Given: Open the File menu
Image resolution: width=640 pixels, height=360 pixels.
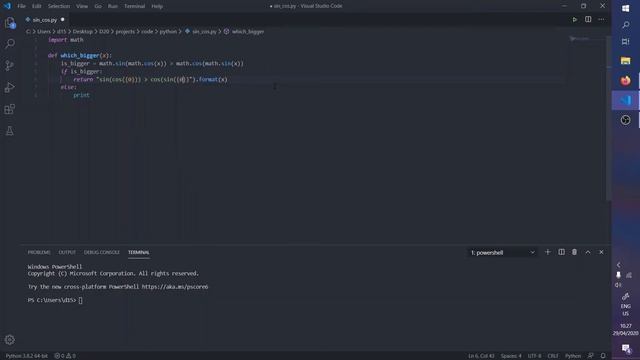Looking at the screenshot, I should 22,6.
